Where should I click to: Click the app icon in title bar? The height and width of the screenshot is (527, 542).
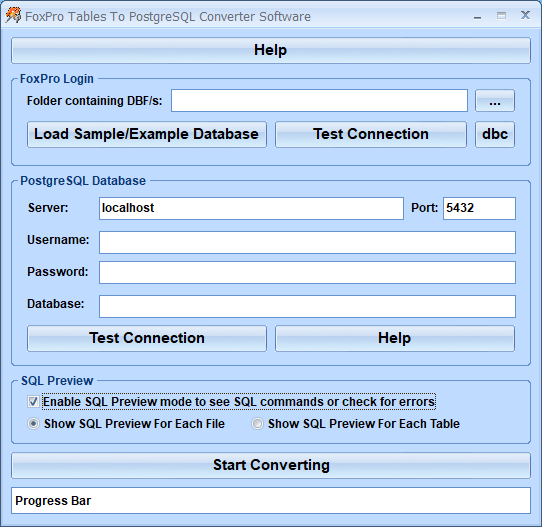pos(13,16)
